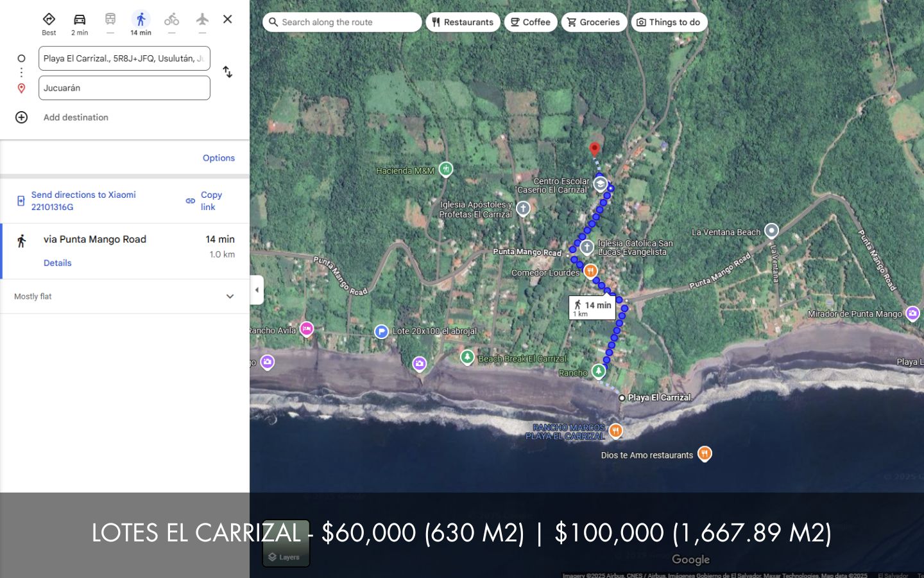Open Hacienda M&M map marker
The width and height of the screenshot is (924, 578).
coord(446,170)
